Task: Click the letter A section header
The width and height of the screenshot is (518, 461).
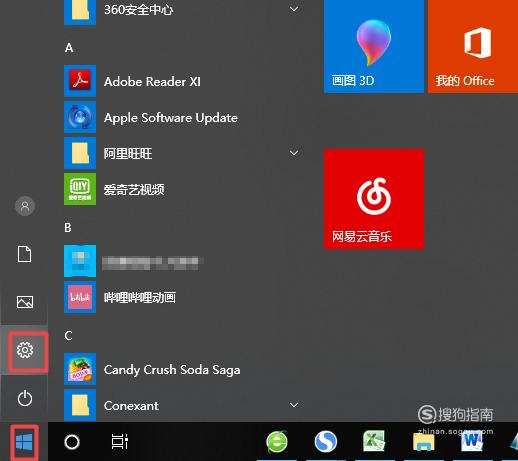Action: pos(69,48)
